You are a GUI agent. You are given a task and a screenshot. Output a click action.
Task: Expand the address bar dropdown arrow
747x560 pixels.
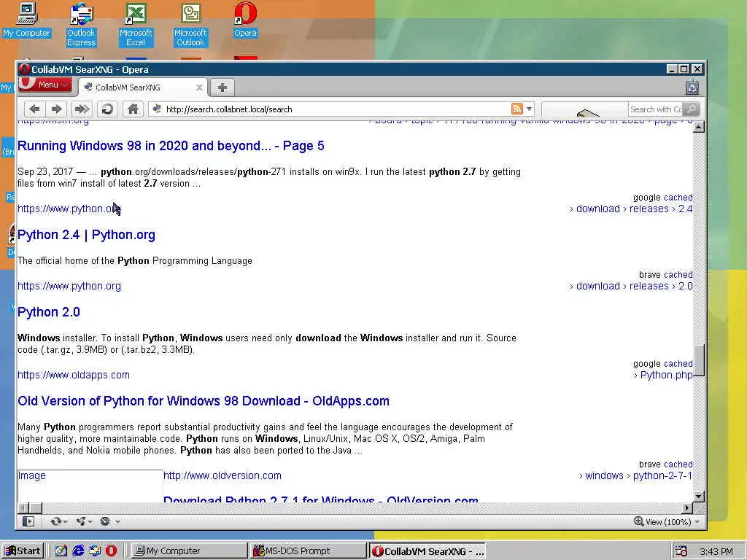(x=530, y=109)
